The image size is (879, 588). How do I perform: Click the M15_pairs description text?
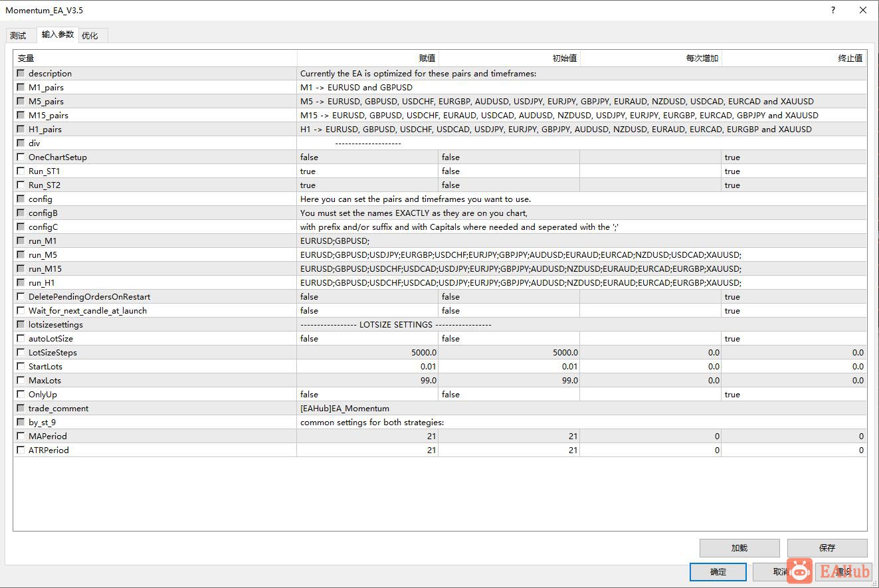[559, 115]
